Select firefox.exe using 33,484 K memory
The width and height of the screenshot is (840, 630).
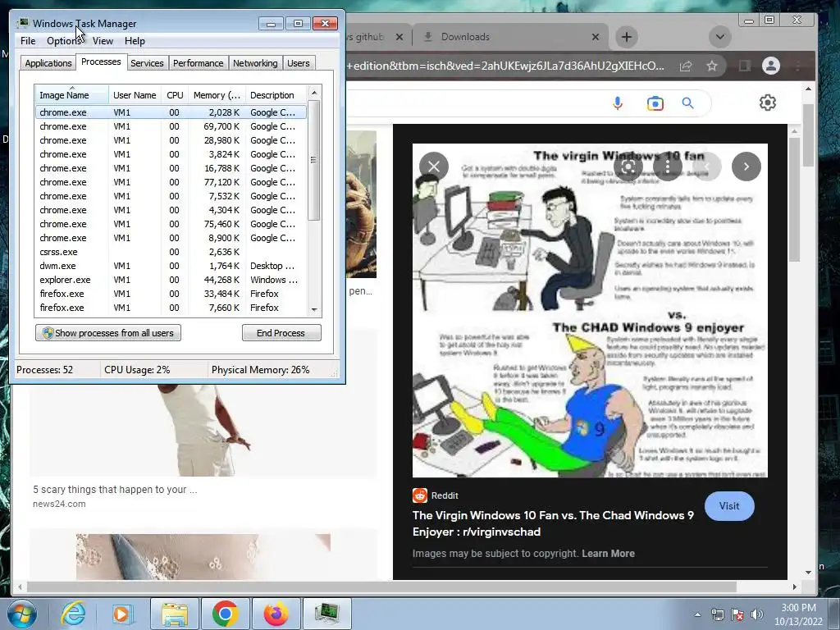pyautogui.click(x=171, y=294)
